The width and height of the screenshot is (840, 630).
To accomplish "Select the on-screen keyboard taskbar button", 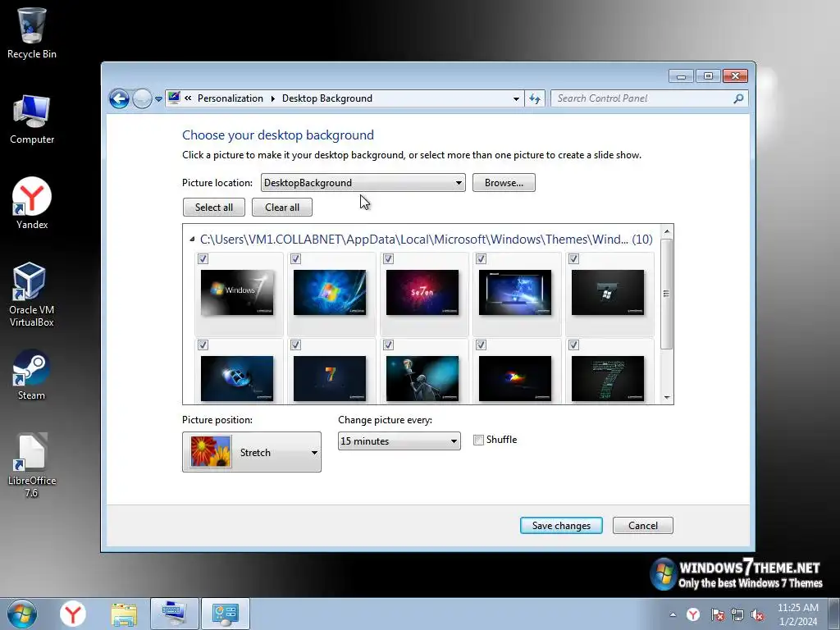I will (x=174, y=614).
